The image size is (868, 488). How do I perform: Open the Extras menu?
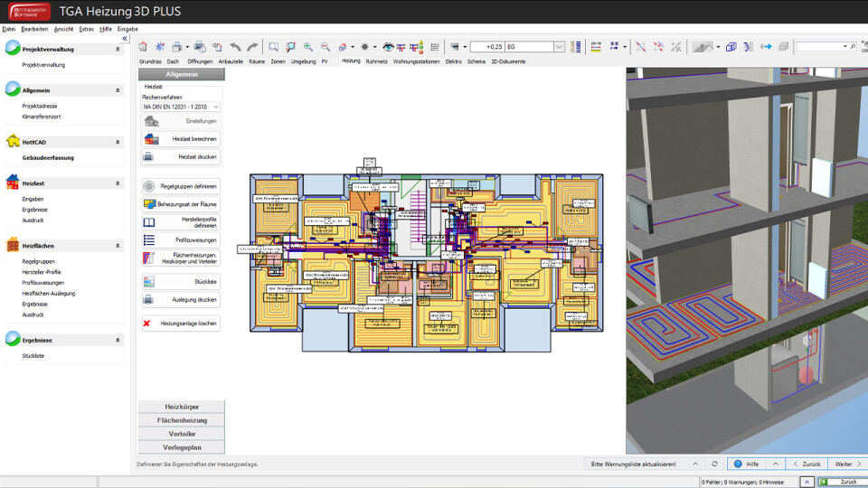point(86,29)
